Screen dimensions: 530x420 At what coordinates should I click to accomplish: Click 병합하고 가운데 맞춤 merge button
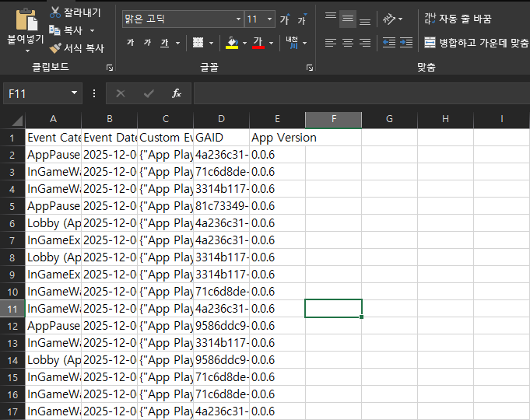476,43
